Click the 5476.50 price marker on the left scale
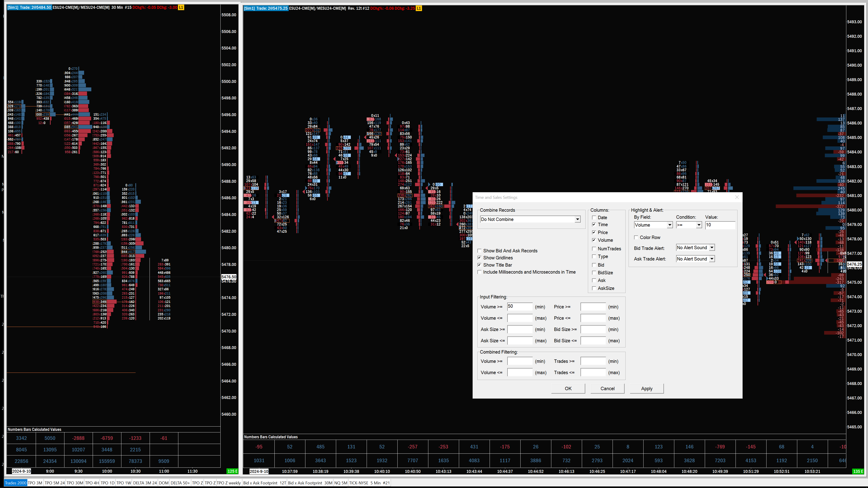Viewport: 868px width, 488px height. (229, 277)
